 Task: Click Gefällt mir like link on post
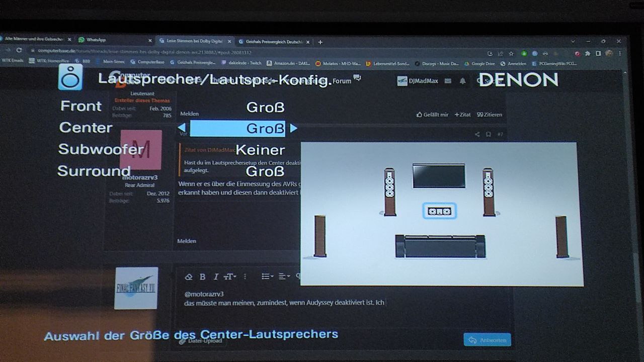click(432, 115)
